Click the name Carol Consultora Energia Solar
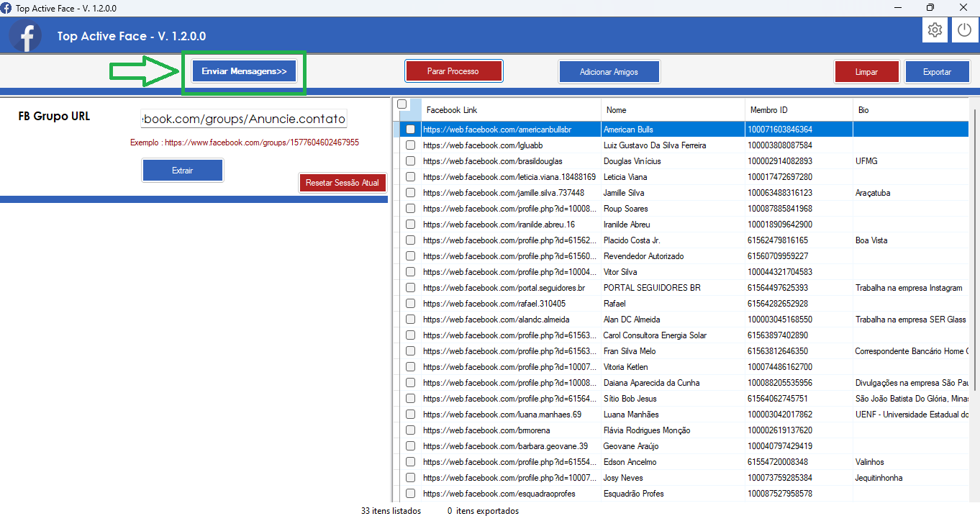Screen dimensions: 980x516 click(x=655, y=335)
